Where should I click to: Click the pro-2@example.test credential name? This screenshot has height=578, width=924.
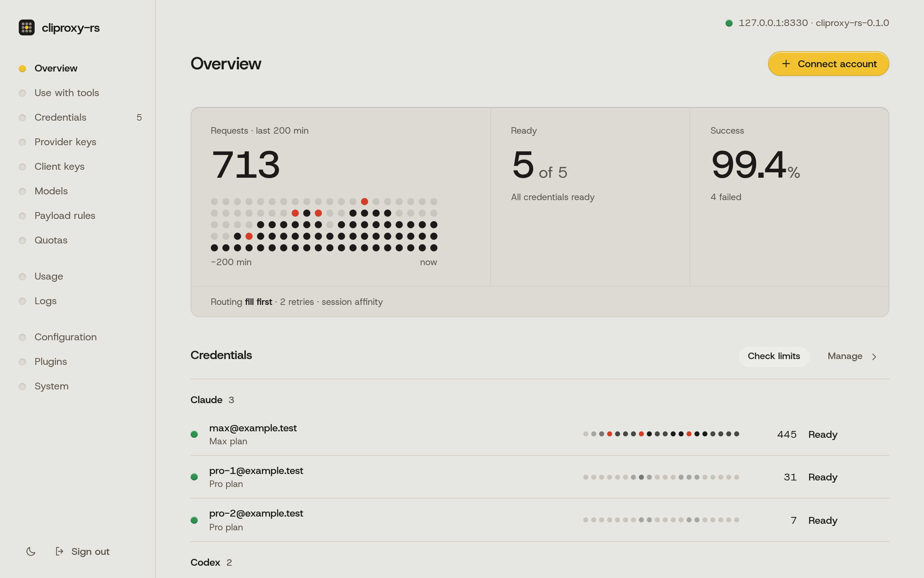pos(256,513)
